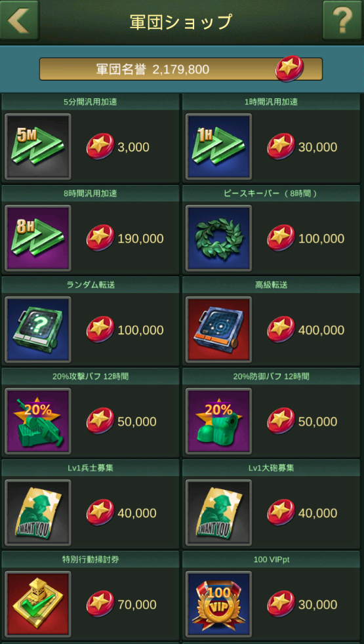Tap the legion honor 2,179,800 bar
Image resolution: width=364 pixels, height=644 pixels.
[x=181, y=69]
